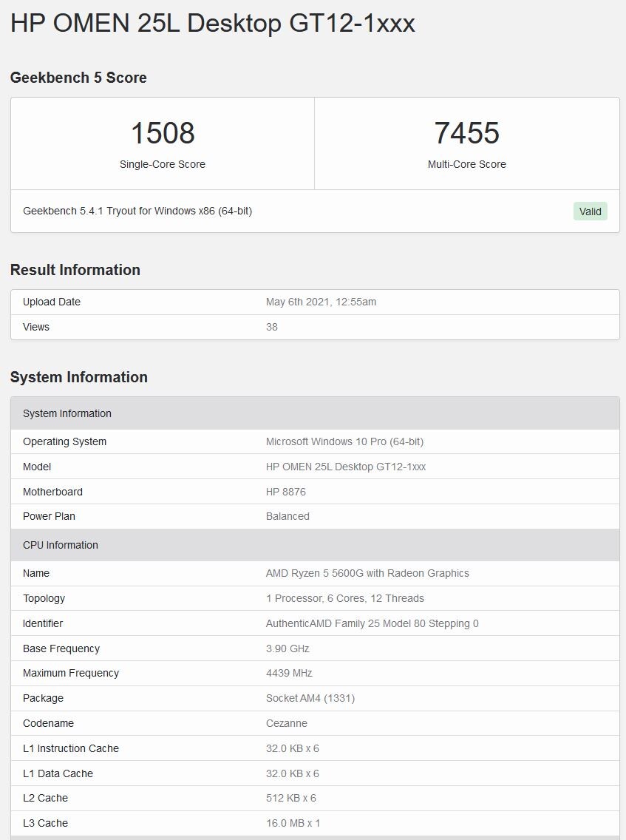This screenshot has height=840, width=626.
Task: Click the 7455 multi-core score number
Action: coord(466,134)
